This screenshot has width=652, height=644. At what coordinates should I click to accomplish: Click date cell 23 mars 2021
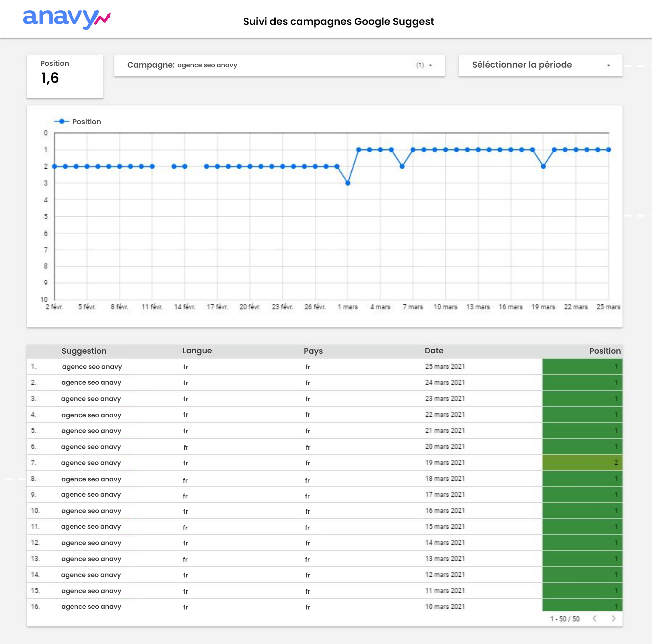click(x=445, y=398)
